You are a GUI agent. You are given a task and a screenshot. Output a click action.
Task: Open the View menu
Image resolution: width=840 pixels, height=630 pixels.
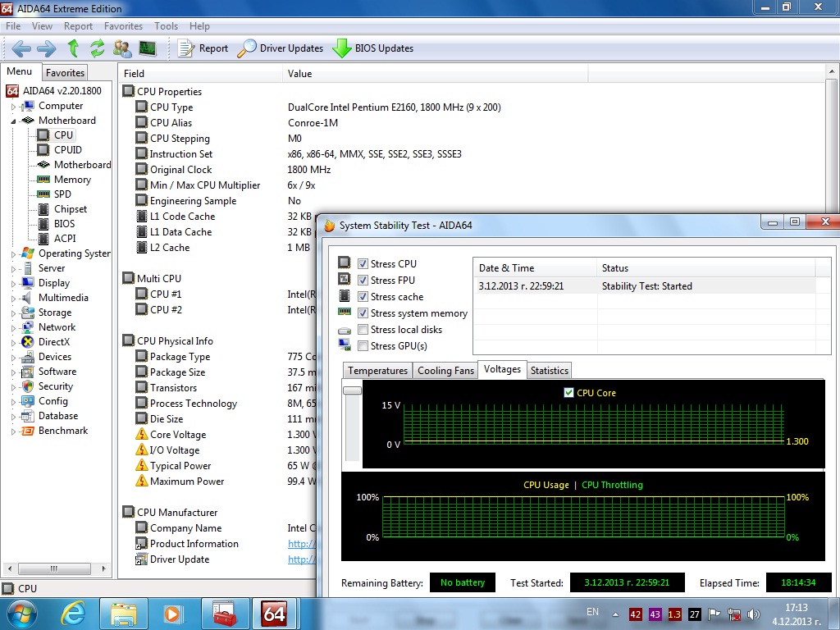pyautogui.click(x=42, y=25)
